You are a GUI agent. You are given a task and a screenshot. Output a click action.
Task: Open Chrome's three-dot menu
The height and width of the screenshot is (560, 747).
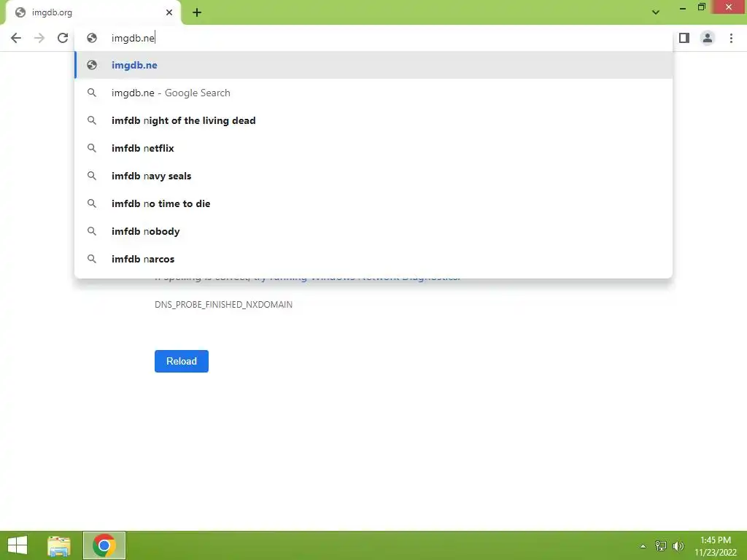(x=731, y=38)
